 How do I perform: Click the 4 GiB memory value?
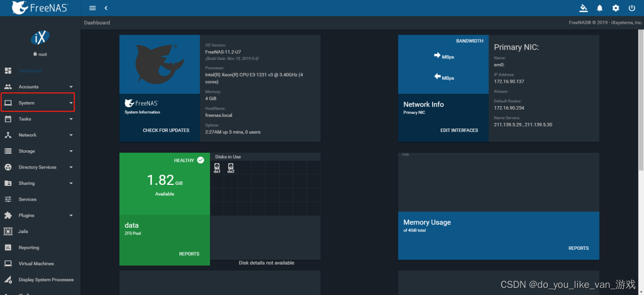[x=211, y=99]
